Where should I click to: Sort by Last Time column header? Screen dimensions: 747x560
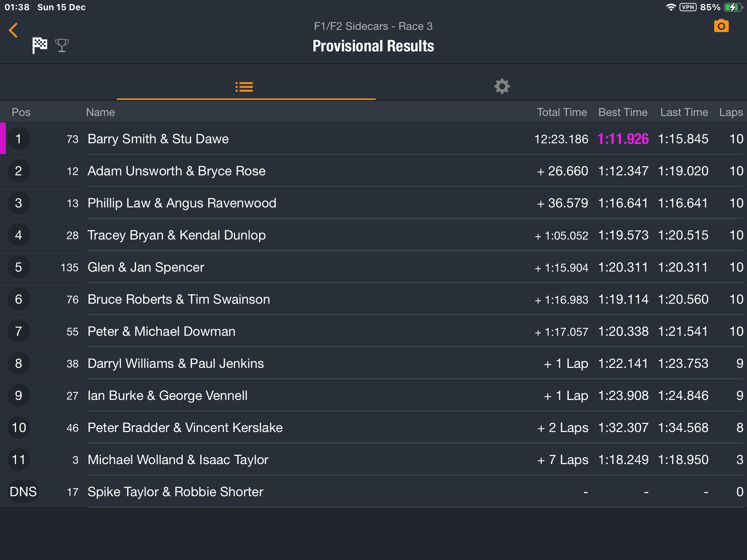[x=684, y=112]
